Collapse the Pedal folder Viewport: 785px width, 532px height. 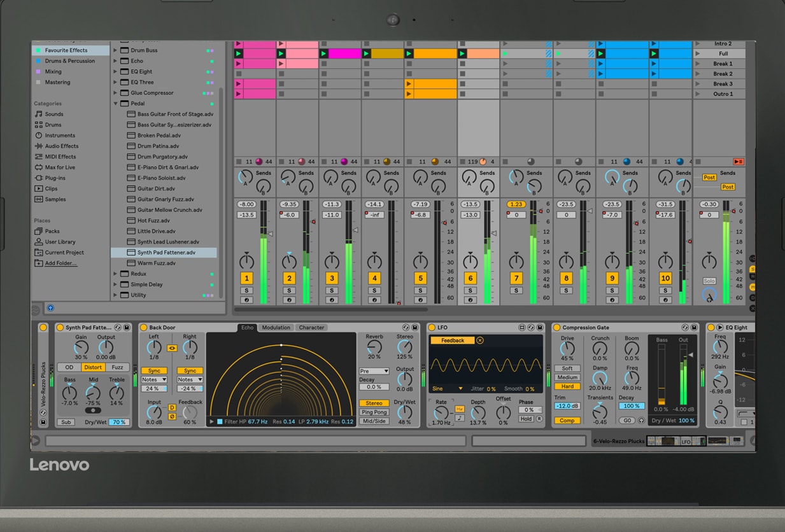point(116,104)
